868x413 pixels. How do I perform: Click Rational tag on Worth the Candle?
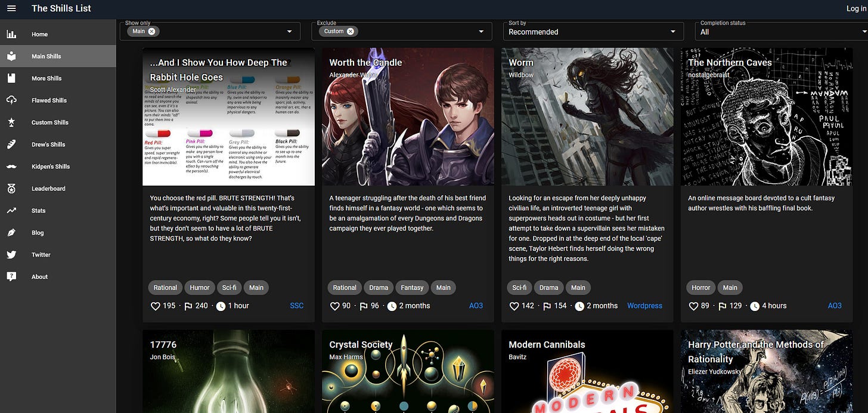(x=345, y=288)
